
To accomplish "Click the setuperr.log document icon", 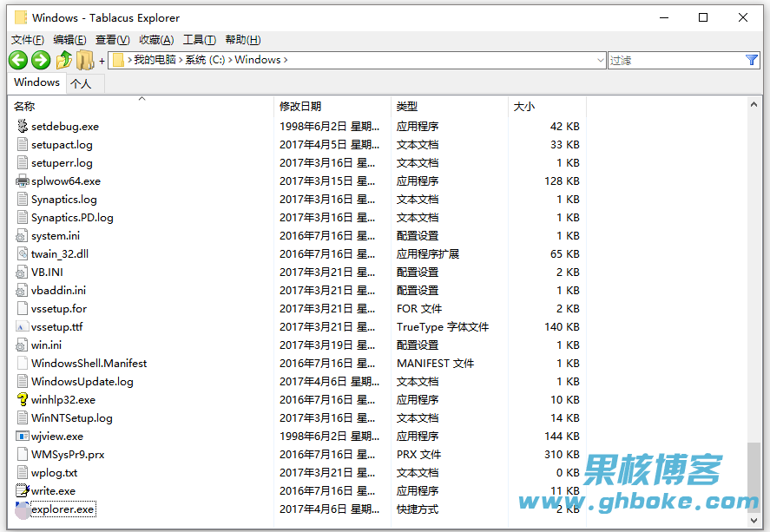I will [x=22, y=162].
